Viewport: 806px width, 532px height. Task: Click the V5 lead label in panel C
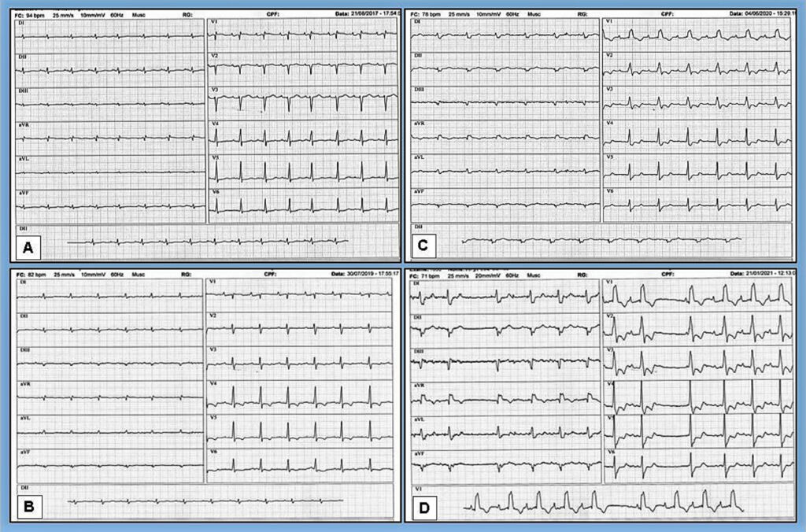point(610,157)
